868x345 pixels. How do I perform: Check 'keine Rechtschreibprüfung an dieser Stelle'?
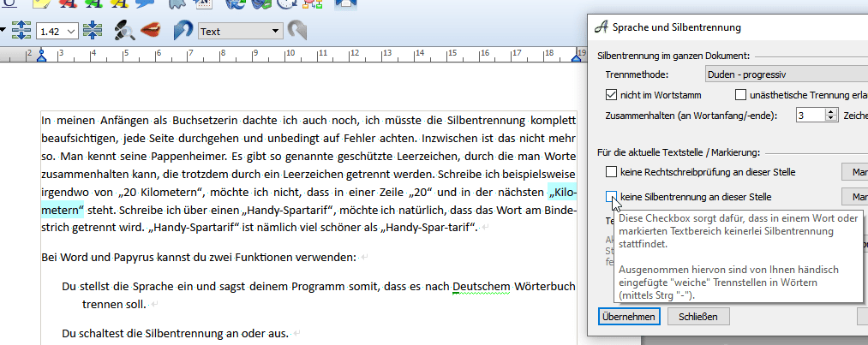(611, 172)
